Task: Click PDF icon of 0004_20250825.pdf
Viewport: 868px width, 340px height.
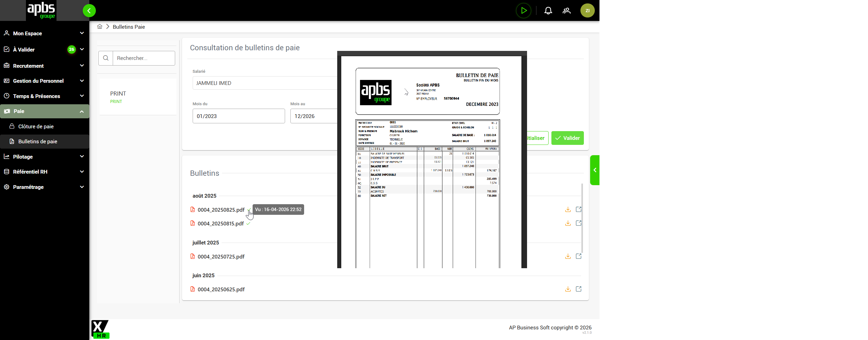Action: (x=192, y=209)
